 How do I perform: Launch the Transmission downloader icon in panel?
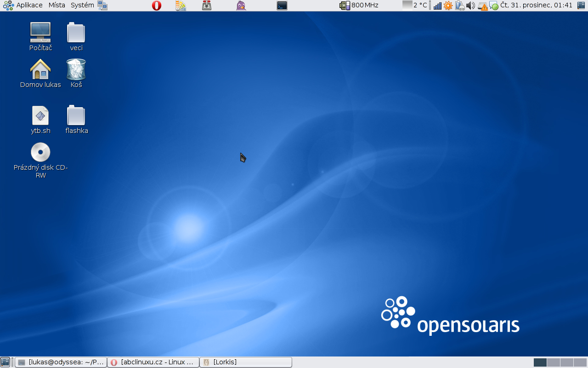point(207,6)
